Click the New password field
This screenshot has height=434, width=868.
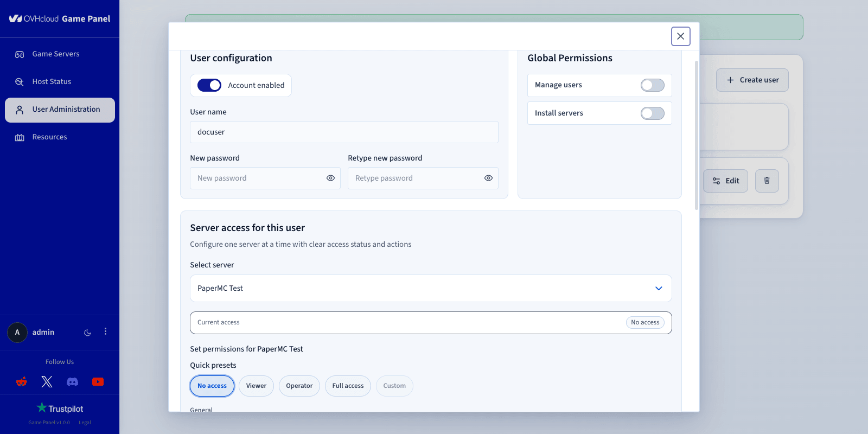[x=265, y=178]
